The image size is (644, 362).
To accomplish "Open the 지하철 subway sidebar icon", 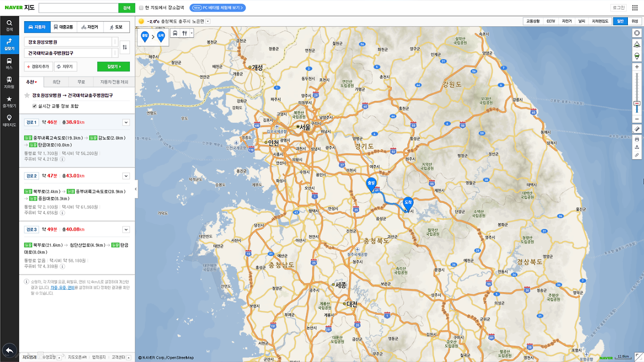I will click(9, 82).
